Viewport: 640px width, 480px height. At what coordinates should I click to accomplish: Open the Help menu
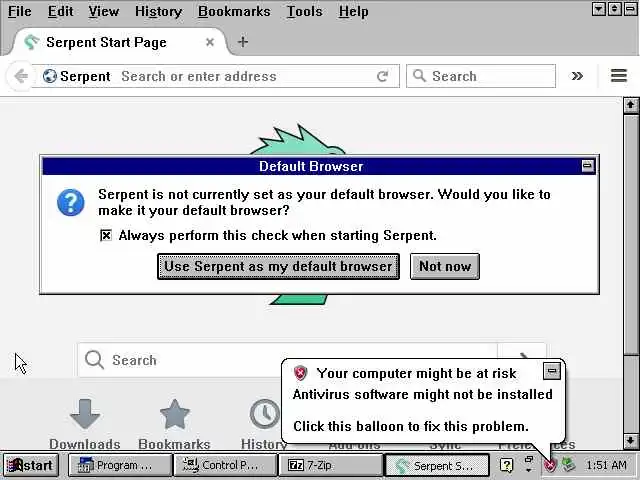353,11
